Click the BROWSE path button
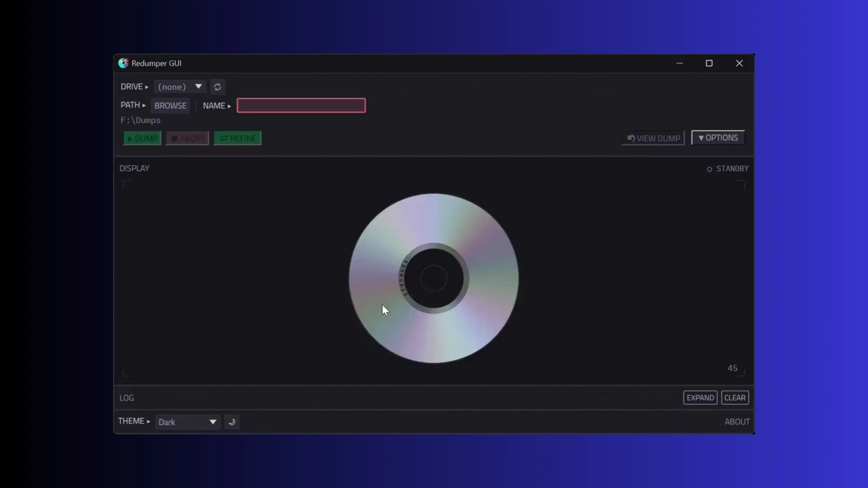Viewport: 868px width, 488px height. 170,105
